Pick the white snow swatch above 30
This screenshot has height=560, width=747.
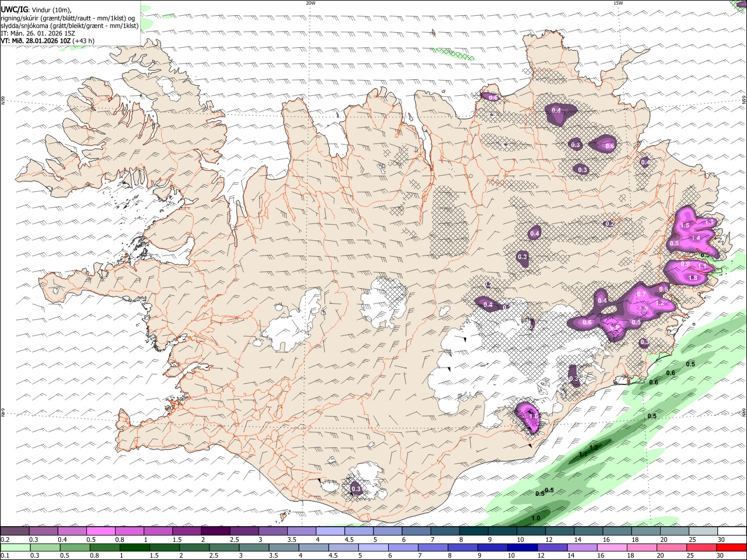[732, 531]
